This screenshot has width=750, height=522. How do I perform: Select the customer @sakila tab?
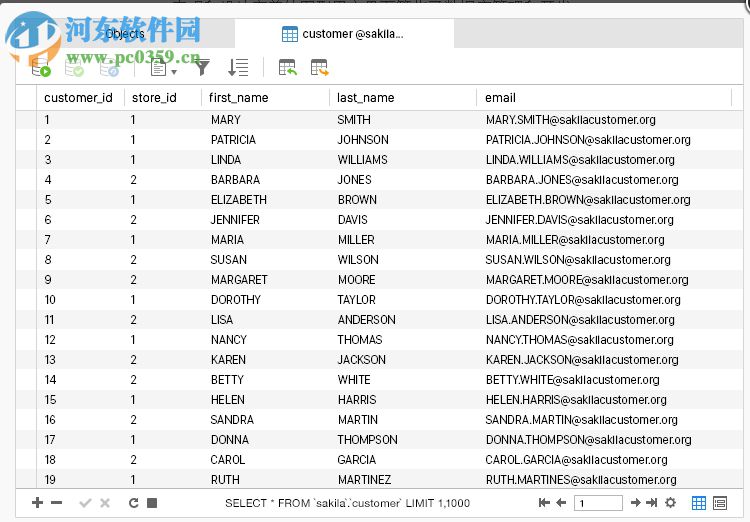click(x=343, y=34)
